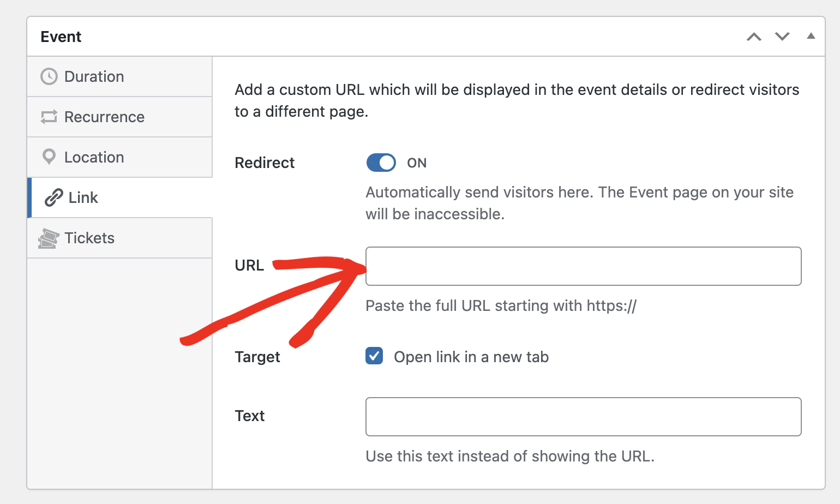Turn off the Redirect toggle
This screenshot has width=840, height=504.
click(381, 163)
